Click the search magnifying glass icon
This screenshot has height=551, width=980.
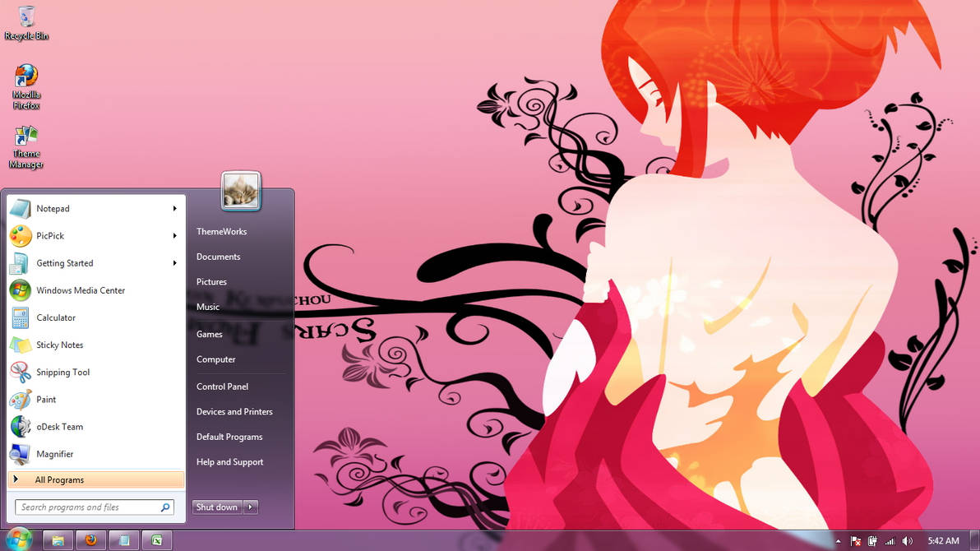point(165,507)
